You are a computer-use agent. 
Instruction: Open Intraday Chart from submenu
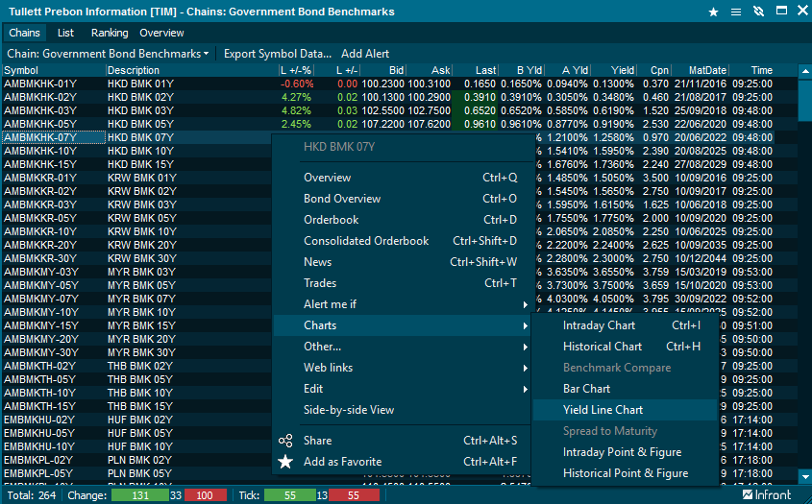[x=625, y=325]
